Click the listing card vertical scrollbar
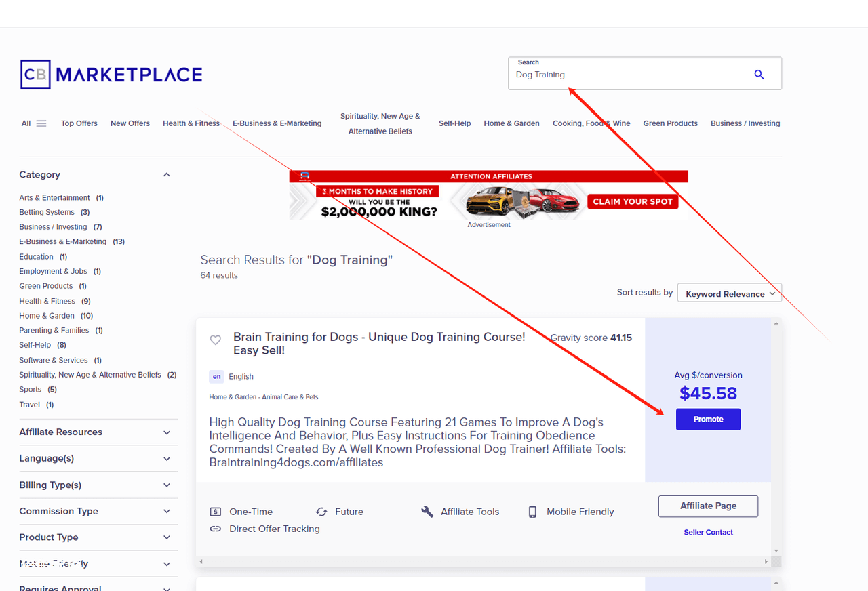This screenshot has height=591, width=868. tap(776, 437)
